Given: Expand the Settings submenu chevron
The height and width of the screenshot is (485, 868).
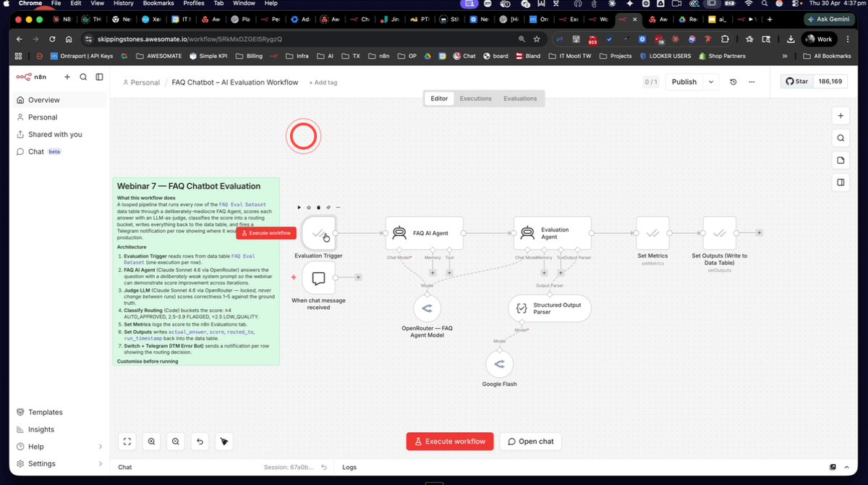Looking at the screenshot, I should (100, 463).
